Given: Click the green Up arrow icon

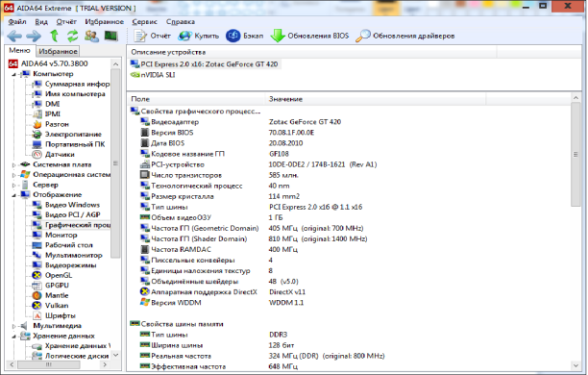Looking at the screenshot, I should [55, 36].
